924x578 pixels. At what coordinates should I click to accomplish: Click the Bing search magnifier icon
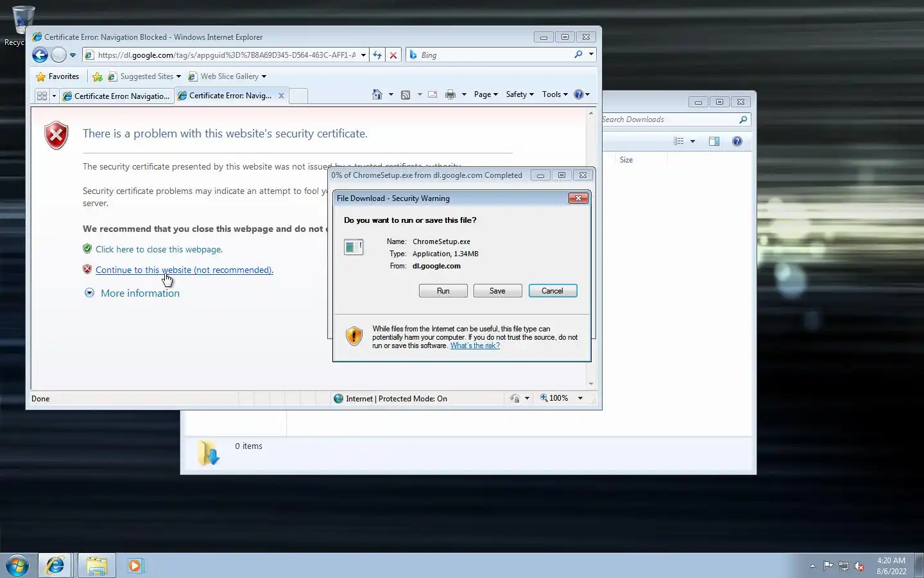(578, 55)
